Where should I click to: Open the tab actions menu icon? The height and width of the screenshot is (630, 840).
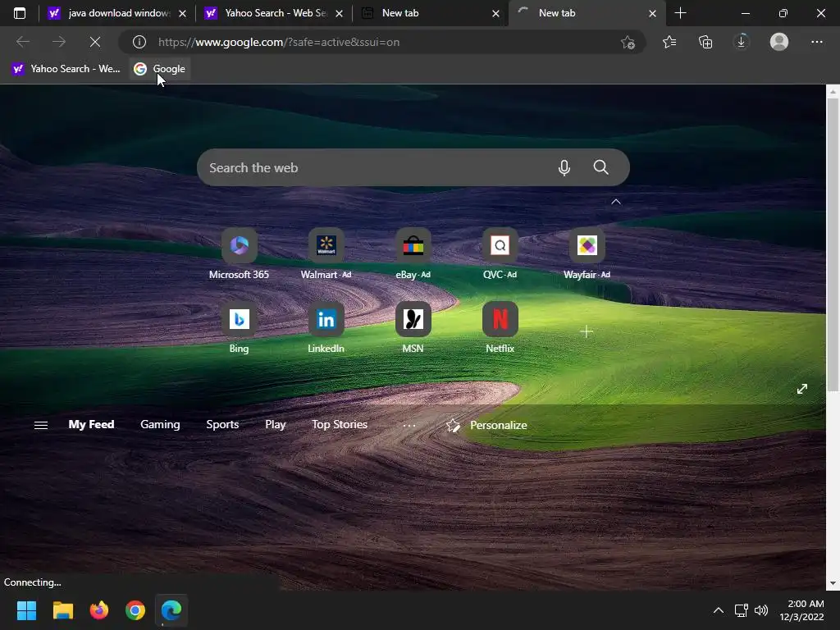click(x=20, y=13)
